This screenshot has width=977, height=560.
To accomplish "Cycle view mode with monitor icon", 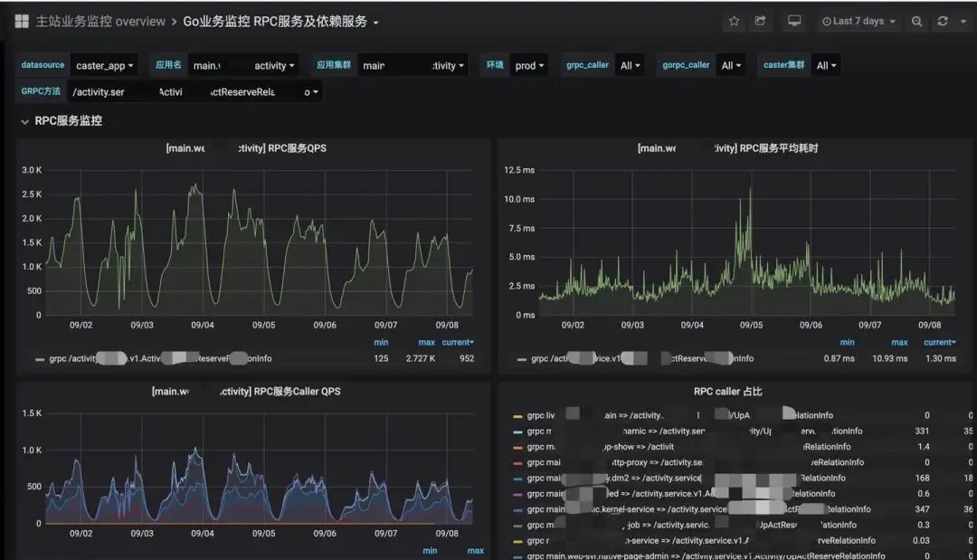I will point(794,21).
